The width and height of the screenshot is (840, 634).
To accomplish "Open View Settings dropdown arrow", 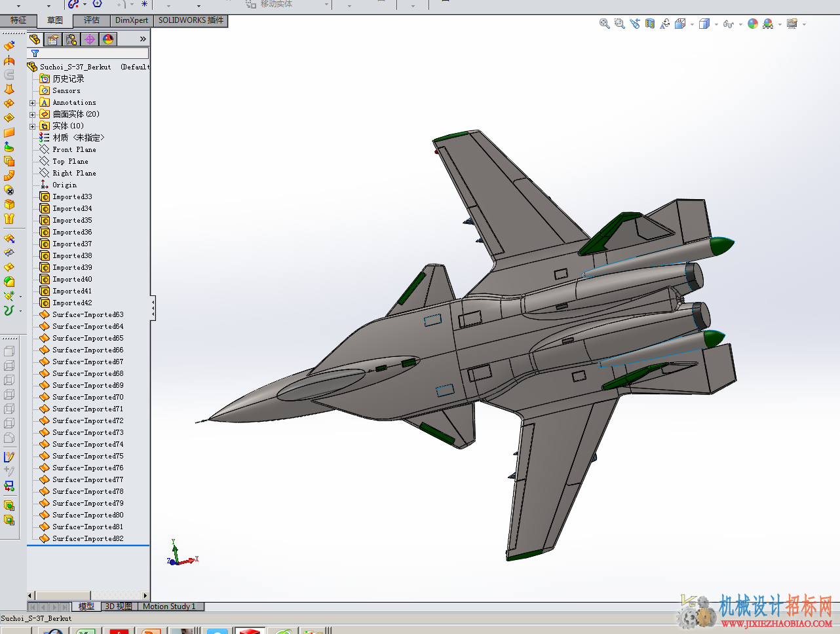I will click(804, 24).
